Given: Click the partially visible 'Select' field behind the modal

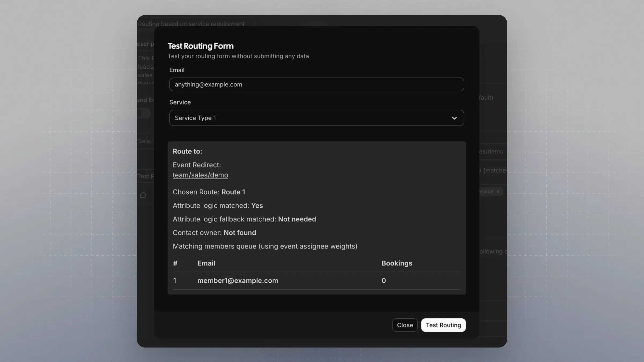Looking at the screenshot, I should pyautogui.click(x=146, y=141).
